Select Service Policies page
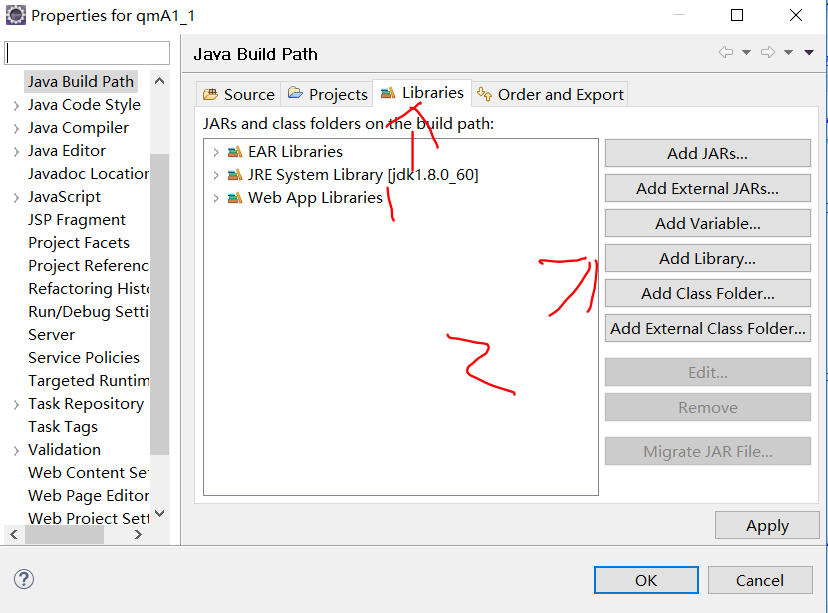The height and width of the screenshot is (613, 828). click(x=84, y=357)
